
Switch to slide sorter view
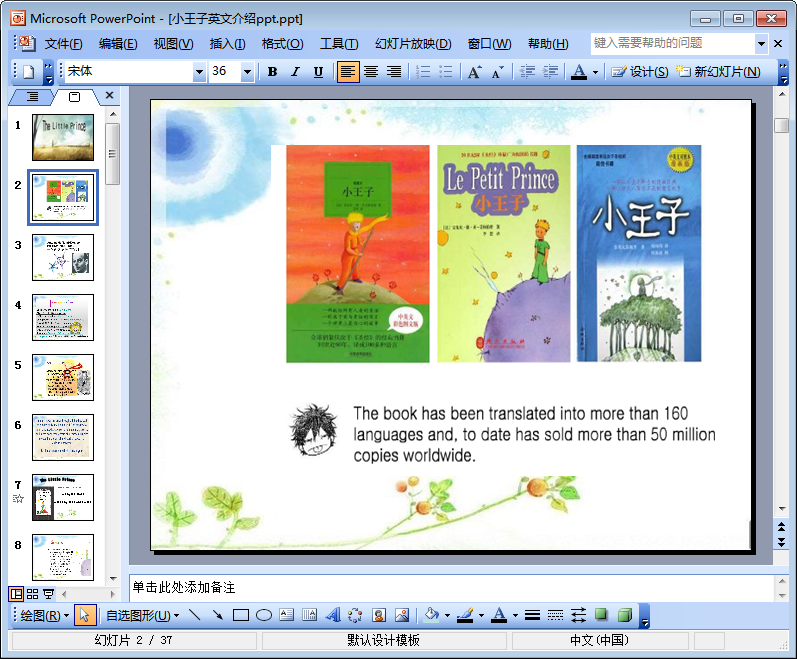pyautogui.click(x=33, y=593)
